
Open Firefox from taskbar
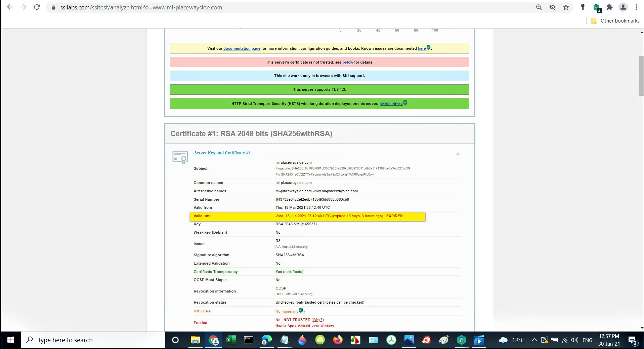tap(338, 340)
